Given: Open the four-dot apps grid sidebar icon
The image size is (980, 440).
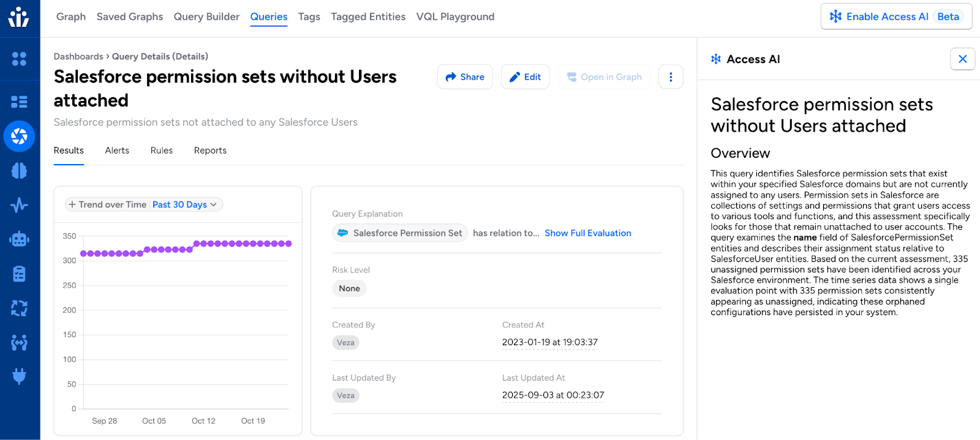Looking at the screenshot, I should (x=19, y=59).
